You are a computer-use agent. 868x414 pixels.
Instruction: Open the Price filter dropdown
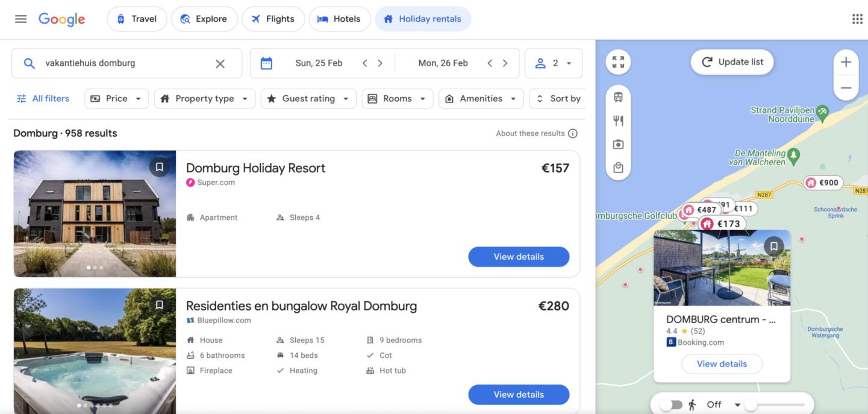coord(116,99)
